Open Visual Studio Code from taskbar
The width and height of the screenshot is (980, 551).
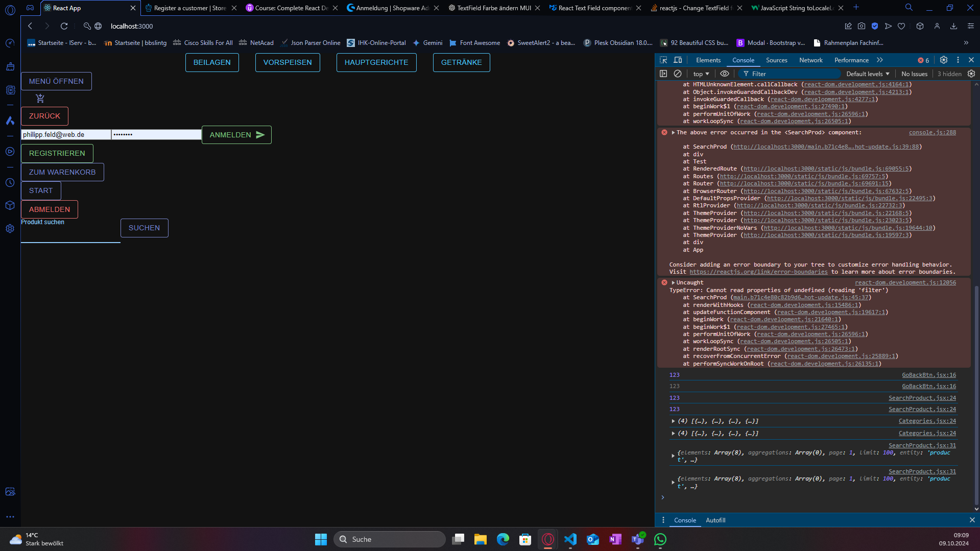tap(570, 539)
